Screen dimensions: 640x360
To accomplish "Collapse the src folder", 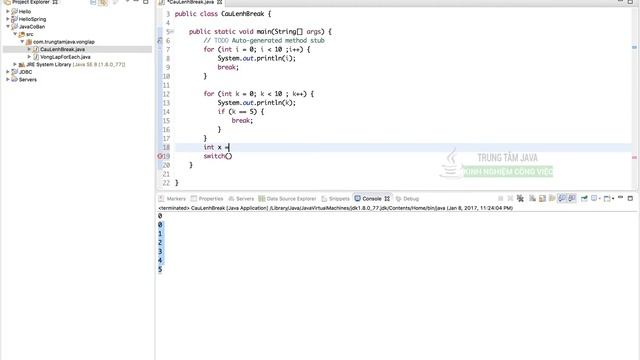I will [x=15, y=34].
